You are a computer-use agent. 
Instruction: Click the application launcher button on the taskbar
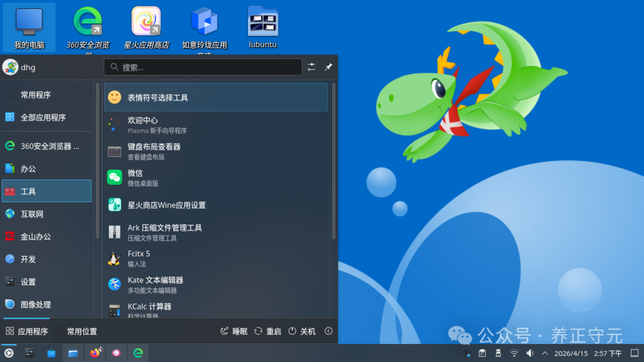(8, 353)
